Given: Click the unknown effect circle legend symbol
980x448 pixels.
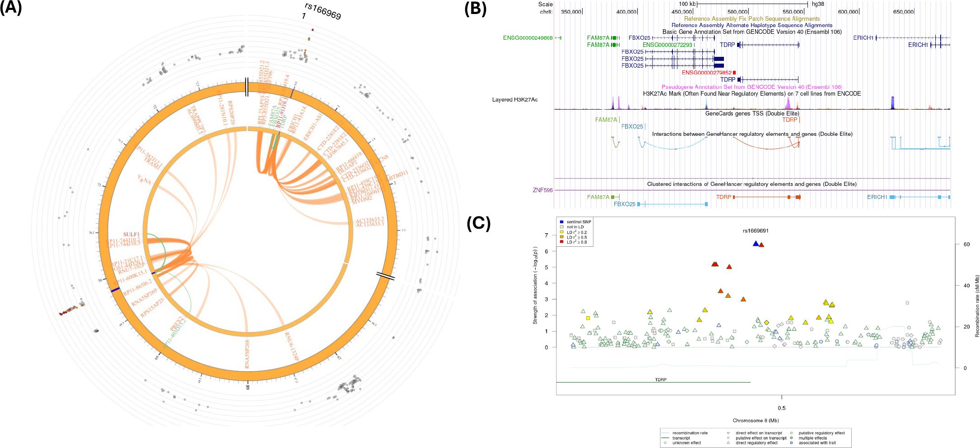Looking at the screenshot, I should pos(665,443).
